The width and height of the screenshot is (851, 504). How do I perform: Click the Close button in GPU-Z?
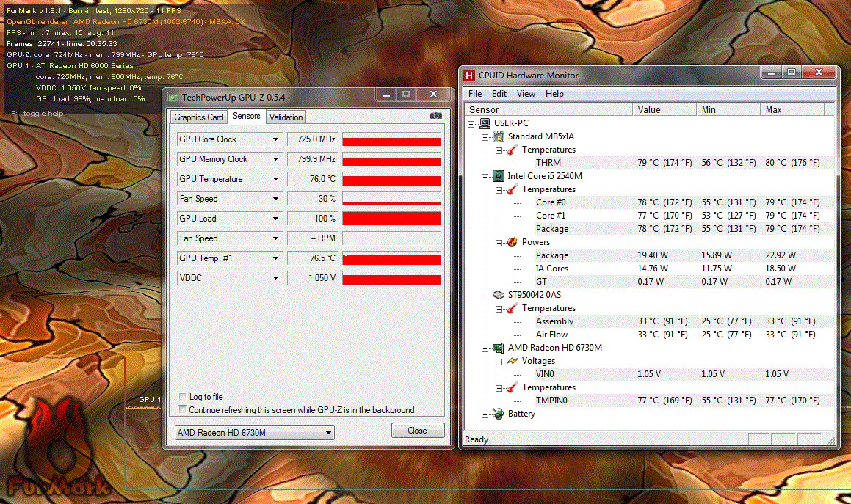417,430
